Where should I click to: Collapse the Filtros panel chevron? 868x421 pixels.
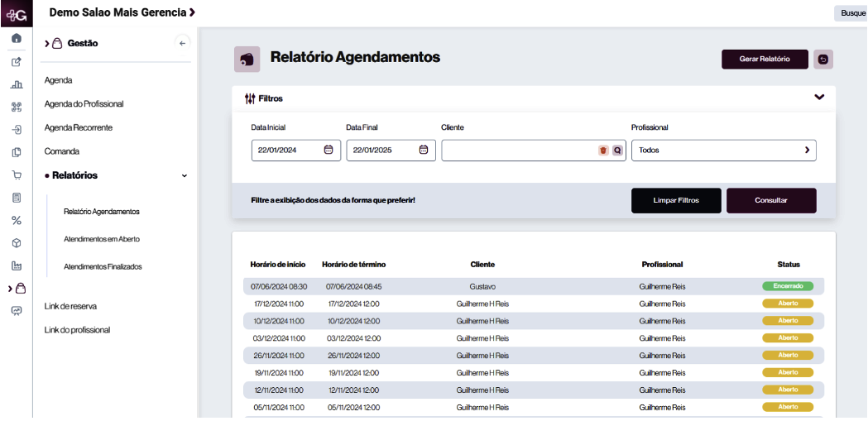819,98
